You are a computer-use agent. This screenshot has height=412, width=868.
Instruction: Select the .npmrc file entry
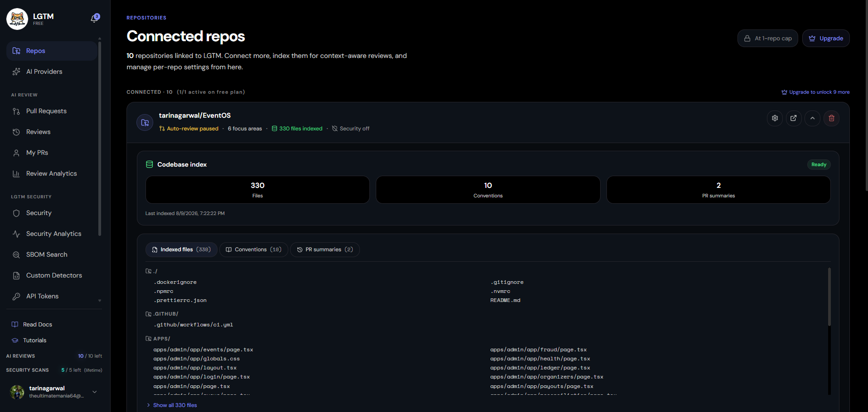click(163, 291)
